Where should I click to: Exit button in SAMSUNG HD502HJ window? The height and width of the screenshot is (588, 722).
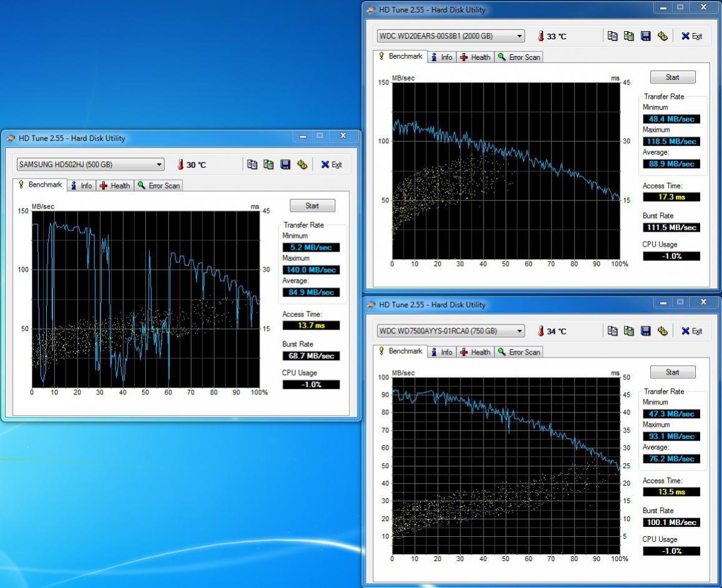[x=331, y=164]
